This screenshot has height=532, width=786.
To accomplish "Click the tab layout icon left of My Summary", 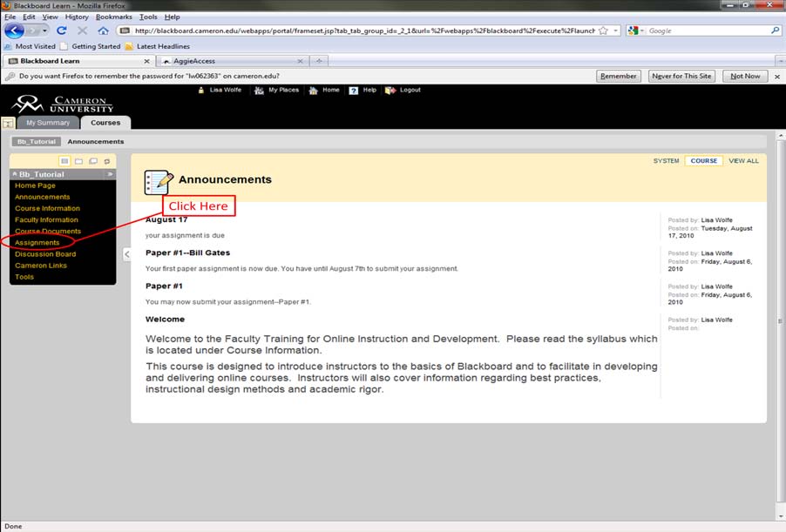I will click(8, 123).
